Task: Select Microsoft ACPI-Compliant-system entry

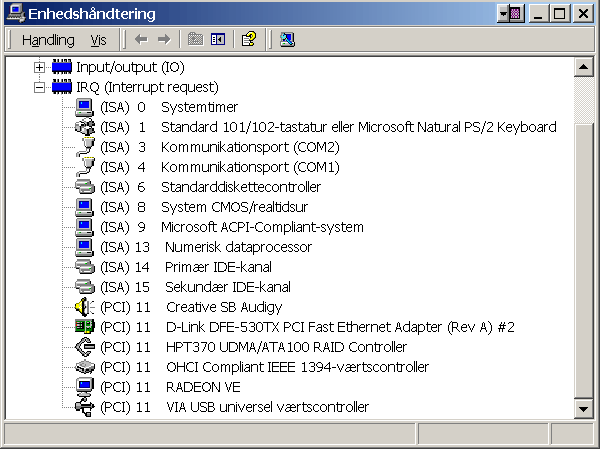Action: (262, 227)
